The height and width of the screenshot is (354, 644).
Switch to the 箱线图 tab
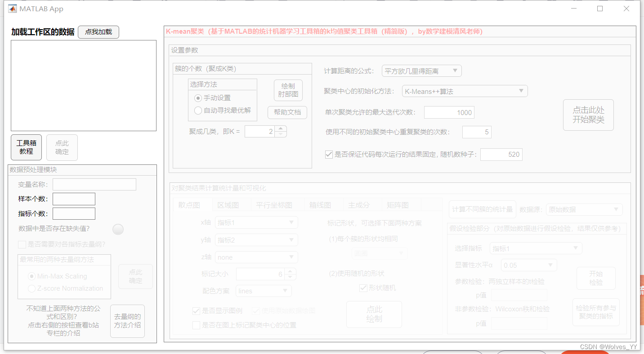pyautogui.click(x=320, y=205)
